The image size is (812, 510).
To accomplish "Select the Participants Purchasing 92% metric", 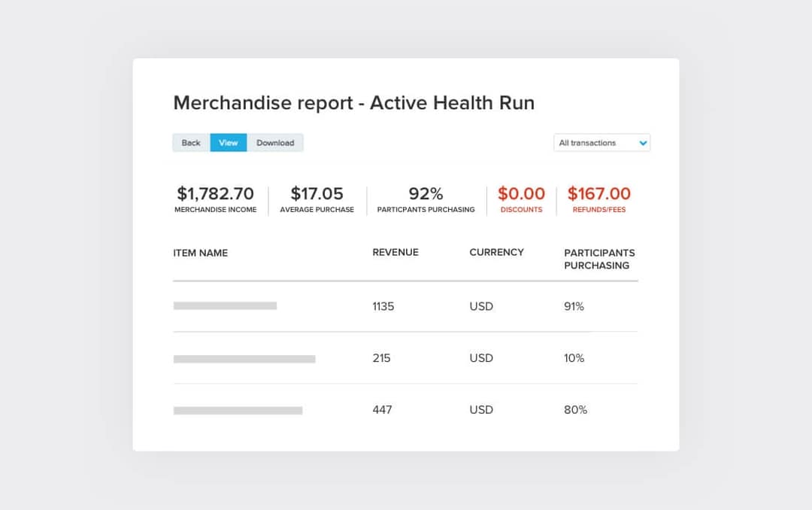I will [x=426, y=193].
